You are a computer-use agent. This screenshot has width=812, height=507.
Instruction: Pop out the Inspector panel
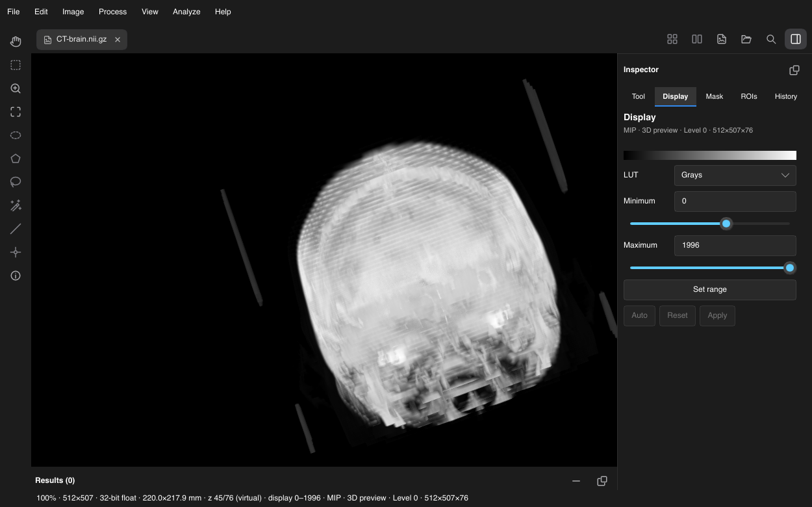pyautogui.click(x=794, y=70)
